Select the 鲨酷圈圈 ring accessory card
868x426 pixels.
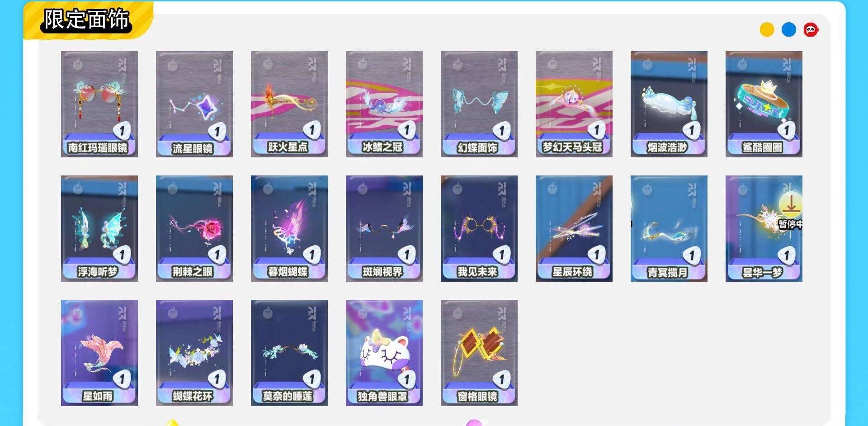(x=764, y=104)
